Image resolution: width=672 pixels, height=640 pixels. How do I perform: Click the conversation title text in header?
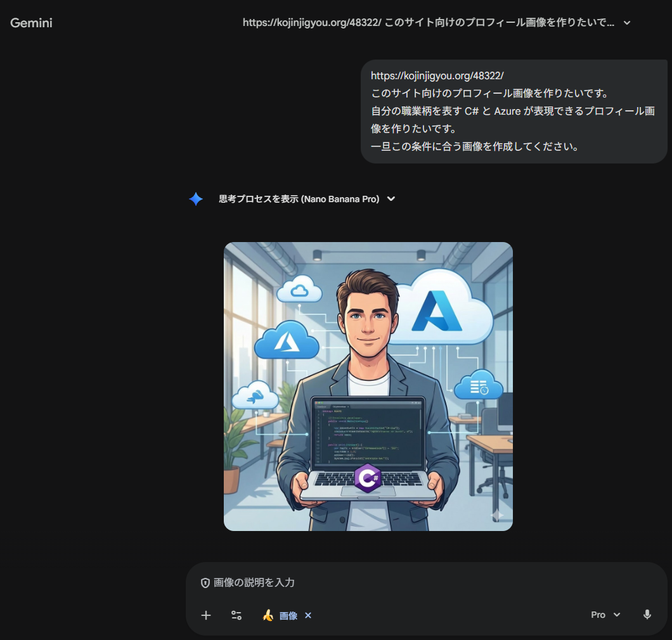pyautogui.click(x=428, y=23)
